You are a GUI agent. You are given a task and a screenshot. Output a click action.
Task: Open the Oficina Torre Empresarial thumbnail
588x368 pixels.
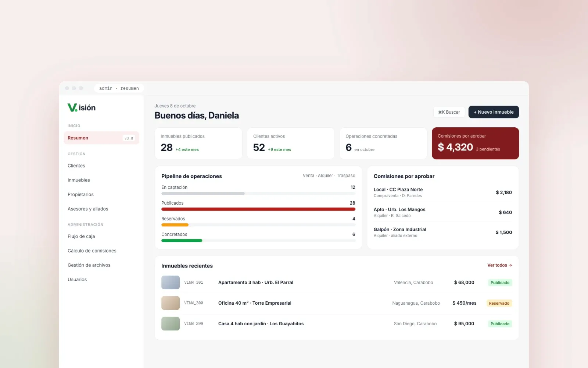pyautogui.click(x=171, y=303)
